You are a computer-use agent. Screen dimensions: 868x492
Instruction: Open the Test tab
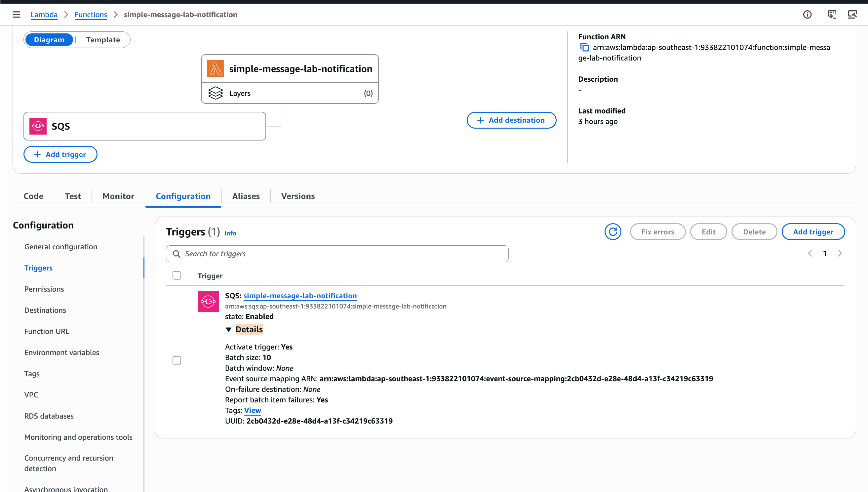(73, 196)
